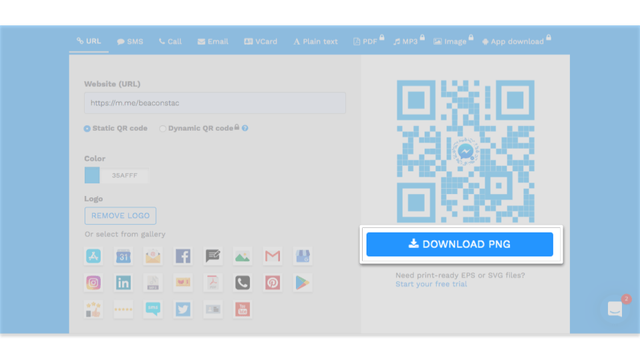The width and height of the screenshot is (640, 360).
Task: Open the locked MP3 tab
Action: pyautogui.click(x=409, y=41)
